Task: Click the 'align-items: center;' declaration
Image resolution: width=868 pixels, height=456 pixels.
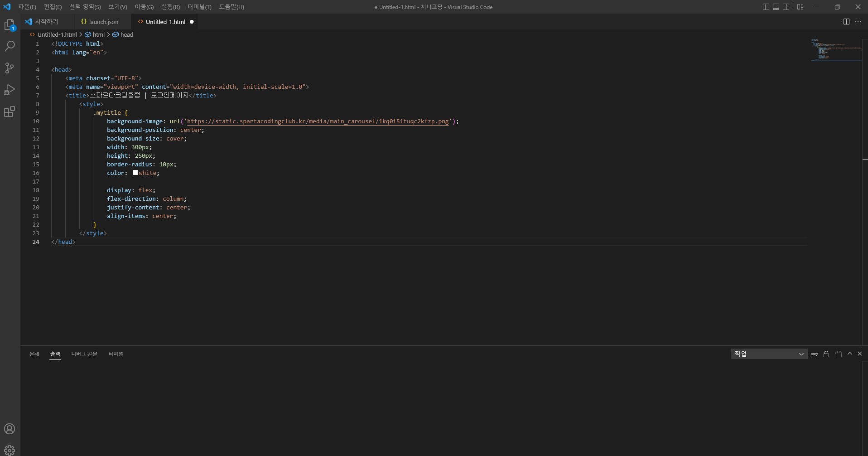Action: 142,216
